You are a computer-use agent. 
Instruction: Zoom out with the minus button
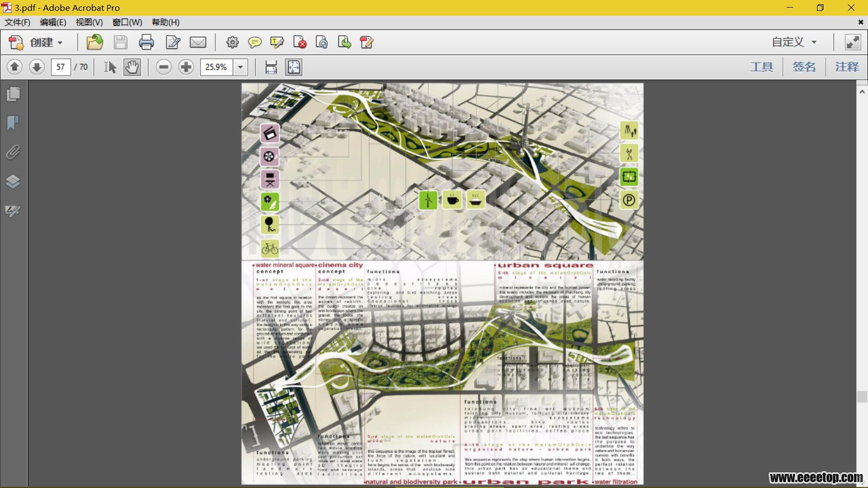[163, 67]
